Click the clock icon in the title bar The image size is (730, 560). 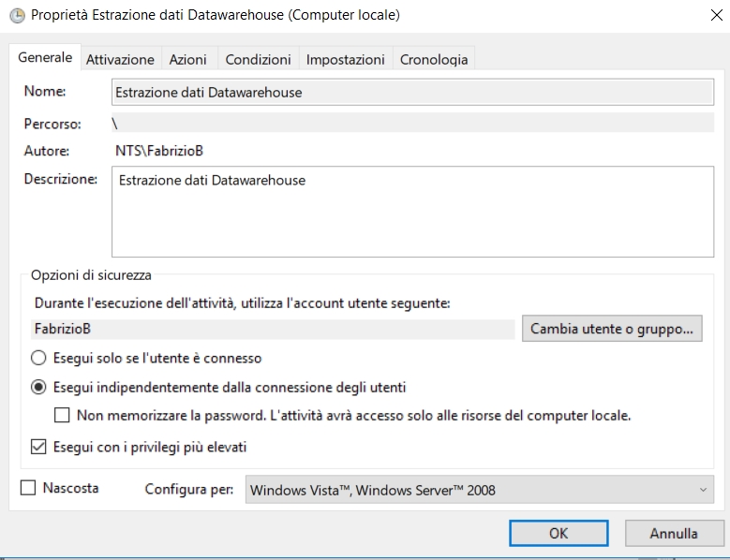click(x=16, y=16)
